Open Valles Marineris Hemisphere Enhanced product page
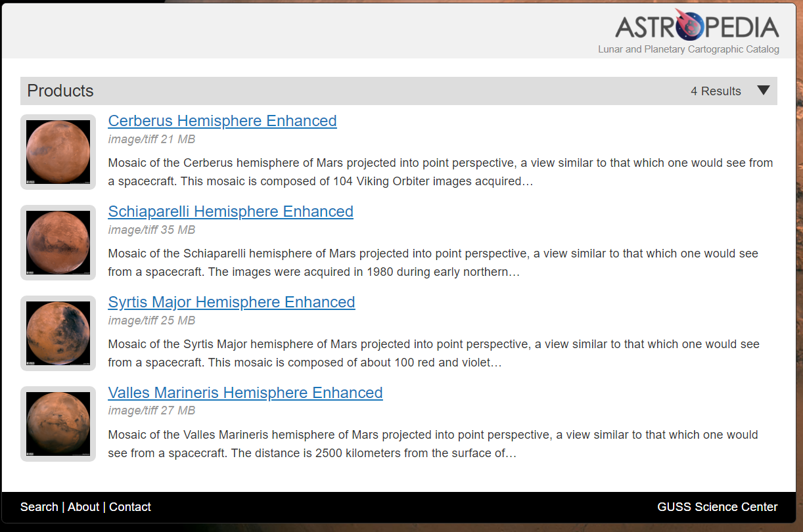 245,393
